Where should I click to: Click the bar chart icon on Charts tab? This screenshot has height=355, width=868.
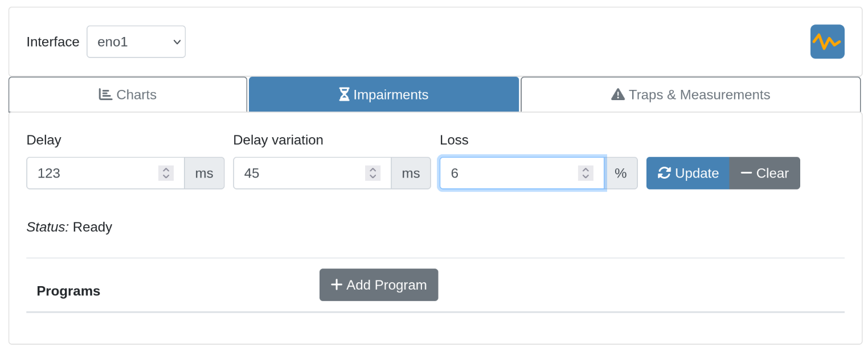pyautogui.click(x=105, y=94)
